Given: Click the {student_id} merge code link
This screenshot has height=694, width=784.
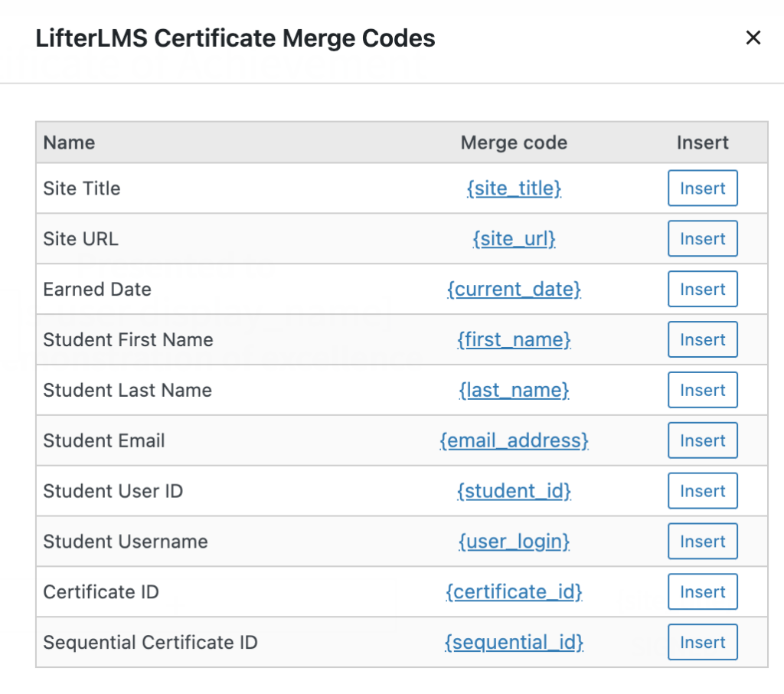Looking at the screenshot, I should 514,491.
